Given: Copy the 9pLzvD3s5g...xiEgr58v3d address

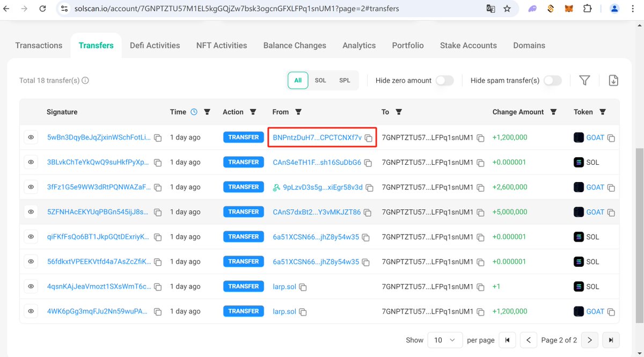Looking at the screenshot, I should tap(369, 188).
